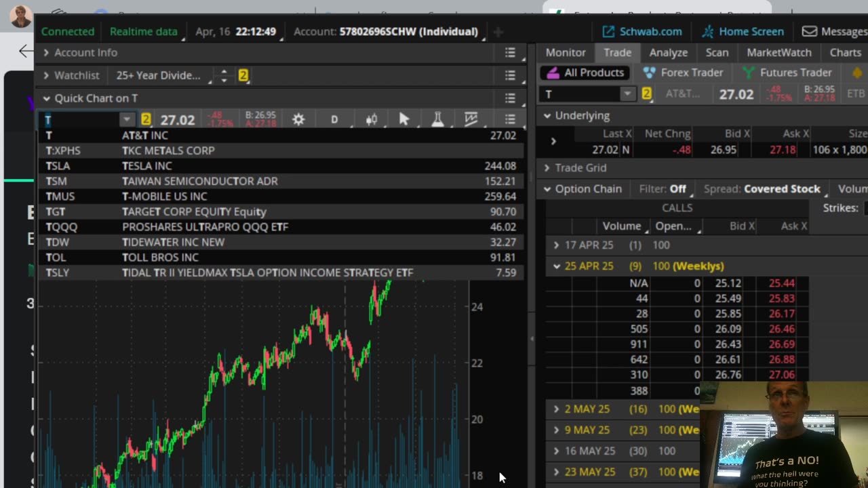
Task: Click the 26.09 bid price in calls
Action: pyautogui.click(x=728, y=329)
